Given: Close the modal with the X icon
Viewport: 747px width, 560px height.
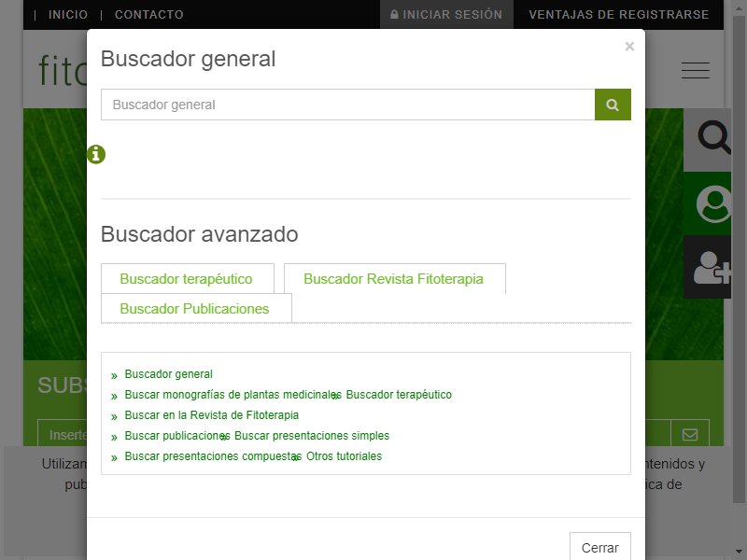Looking at the screenshot, I should click(629, 46).
